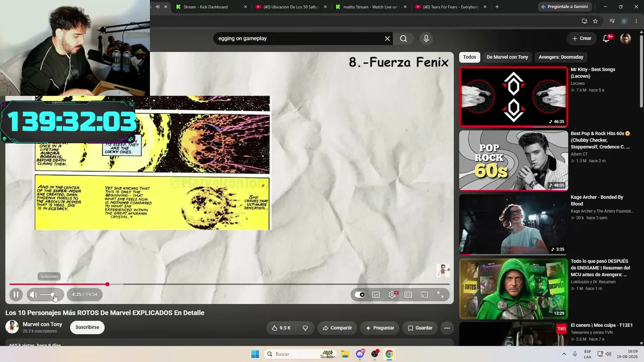Close the 'Tears For Fears' tab
This screenshot has width=644, height=362.
(x=485, y=7)
